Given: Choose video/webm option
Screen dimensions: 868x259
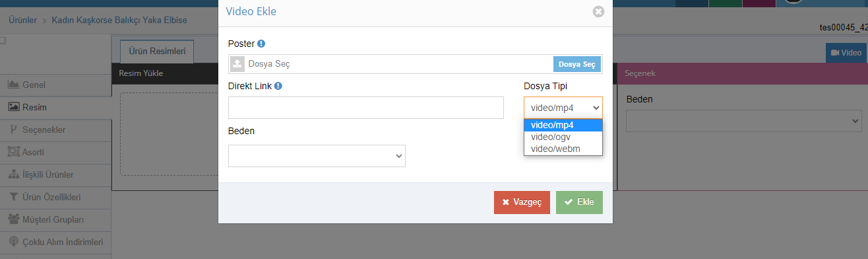Looking at the screenshot, I should pos(563,149).
